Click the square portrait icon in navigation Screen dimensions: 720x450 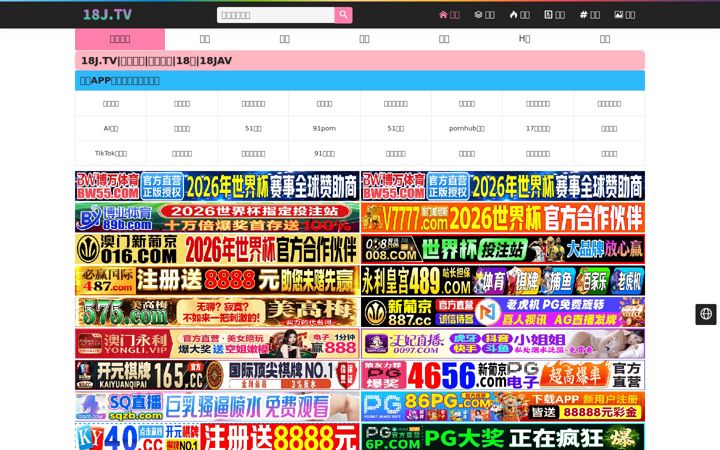pos(548,15)
